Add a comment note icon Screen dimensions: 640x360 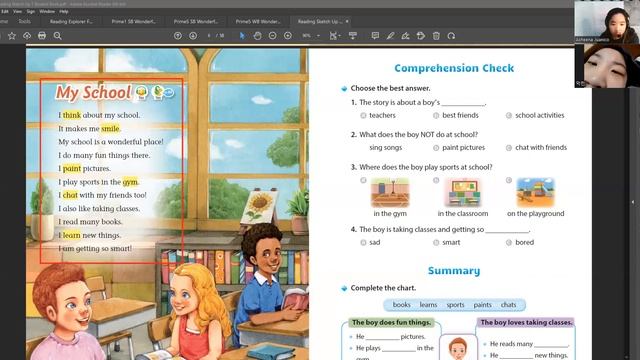375,36
